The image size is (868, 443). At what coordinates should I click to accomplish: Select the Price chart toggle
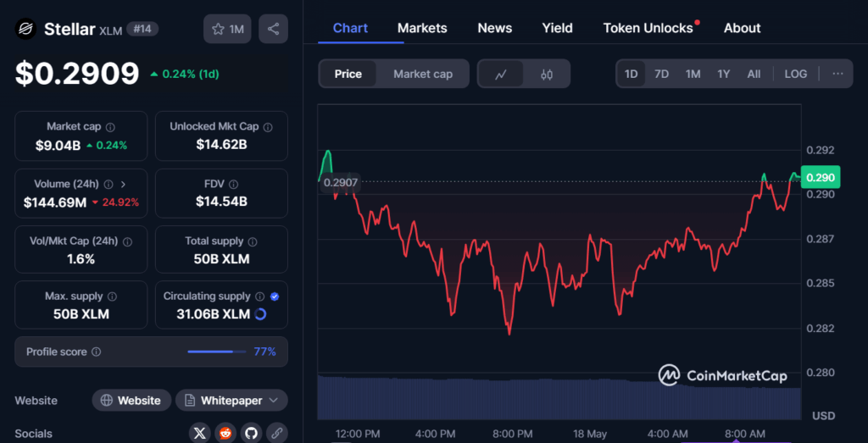click(x=348, y=74)
